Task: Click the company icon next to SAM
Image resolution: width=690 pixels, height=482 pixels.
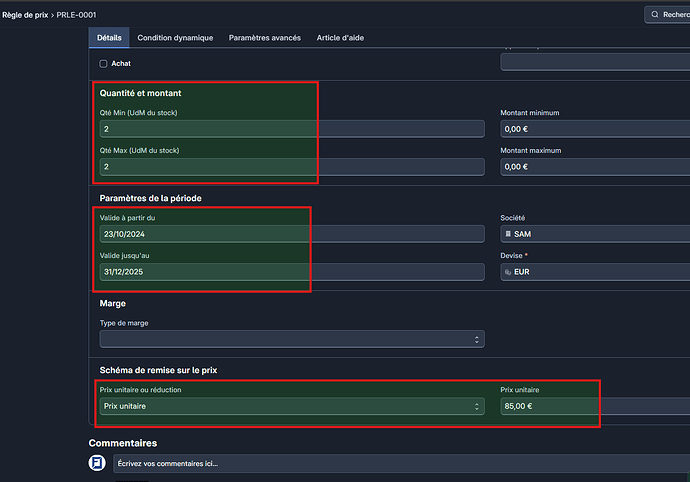Action: point(508,234)
